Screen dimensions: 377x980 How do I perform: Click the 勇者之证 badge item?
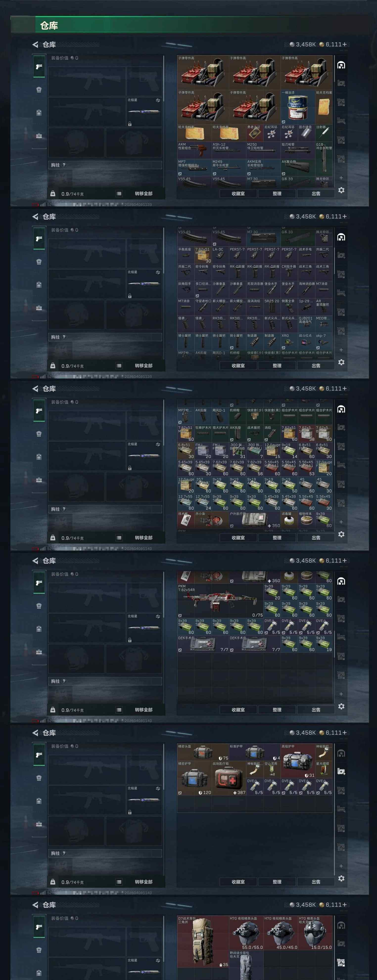coord(255,133)
